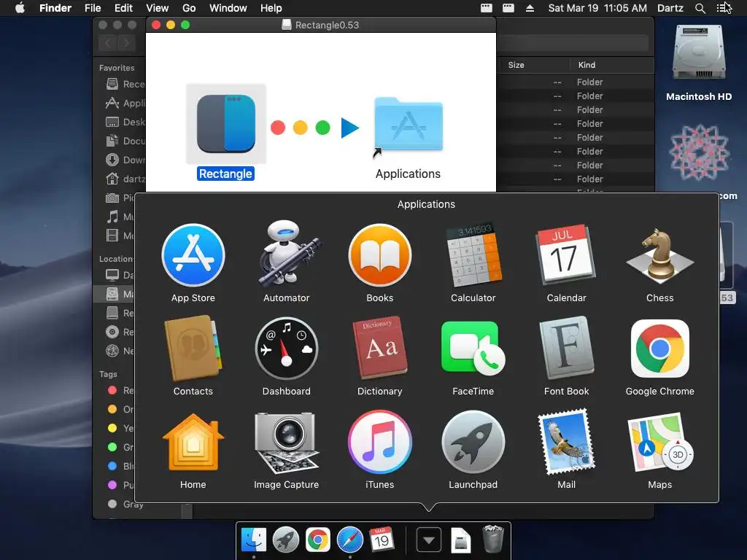Launch iTunes from Applications grid
747x560 pixels.
tap(379, 442)
